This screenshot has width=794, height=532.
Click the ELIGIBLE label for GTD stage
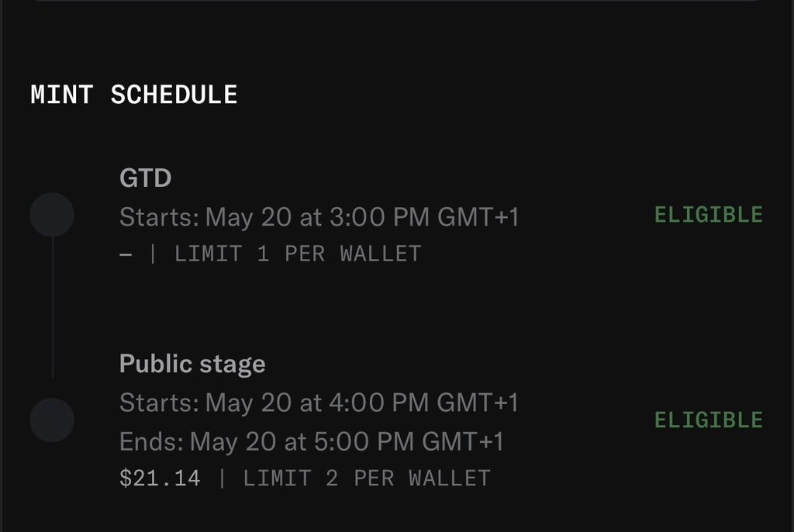709,215
